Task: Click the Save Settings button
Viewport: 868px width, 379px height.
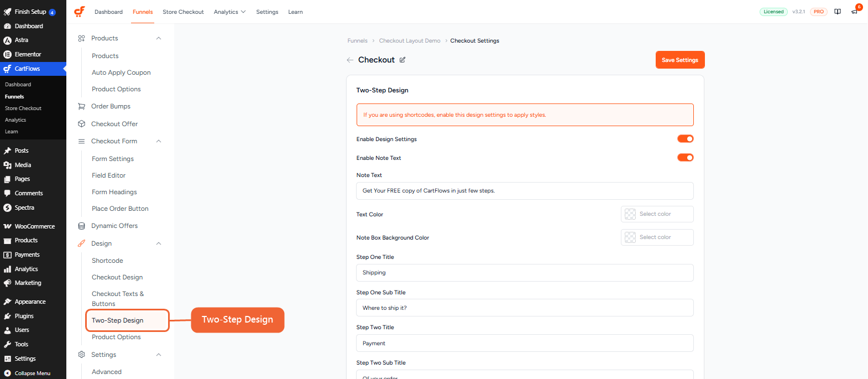Action: pyautogui.click(x=680, y=60)
